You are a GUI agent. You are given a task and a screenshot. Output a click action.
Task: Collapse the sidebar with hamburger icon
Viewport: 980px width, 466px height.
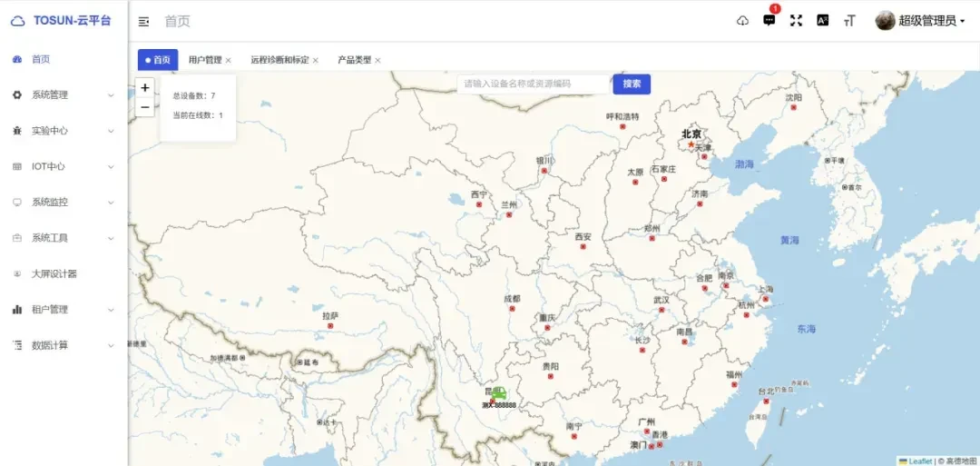(x=143, y=22)
